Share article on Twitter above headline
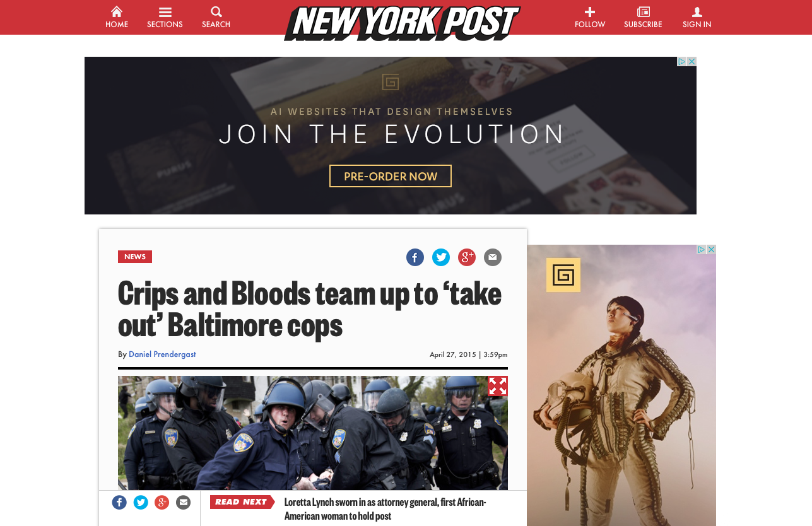 click(441, 257)
